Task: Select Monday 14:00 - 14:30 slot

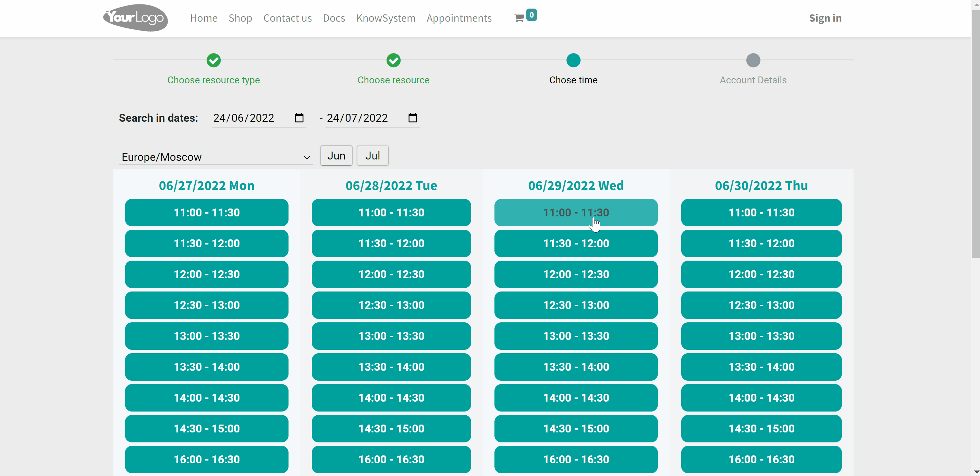Action: coord(207,397)
